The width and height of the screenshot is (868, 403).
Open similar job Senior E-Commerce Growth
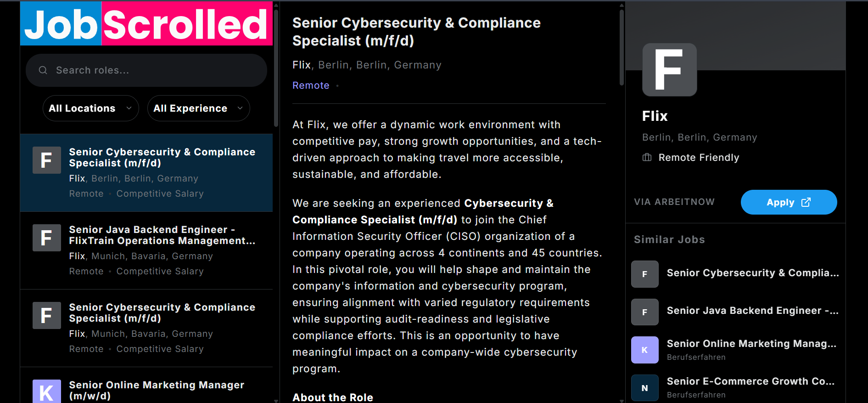[750, 381]
